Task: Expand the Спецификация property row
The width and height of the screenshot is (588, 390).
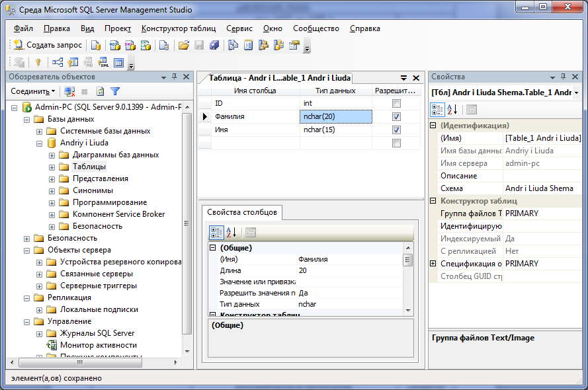Action: (x=433, y=263)
